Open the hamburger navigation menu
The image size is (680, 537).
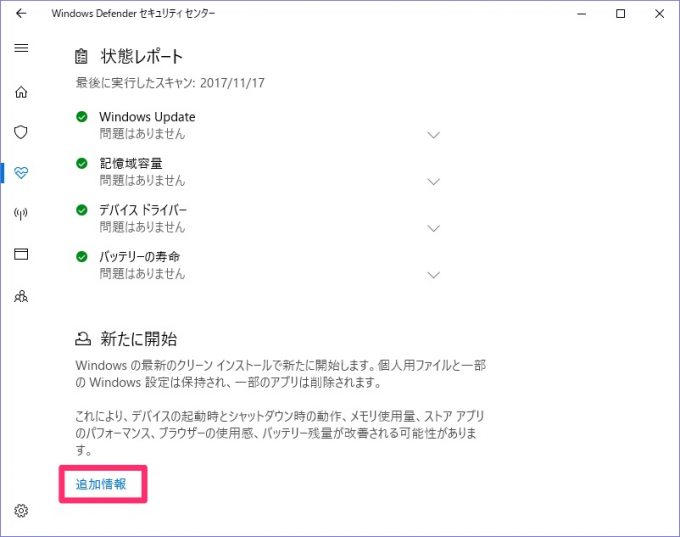(x=21, y=48)
